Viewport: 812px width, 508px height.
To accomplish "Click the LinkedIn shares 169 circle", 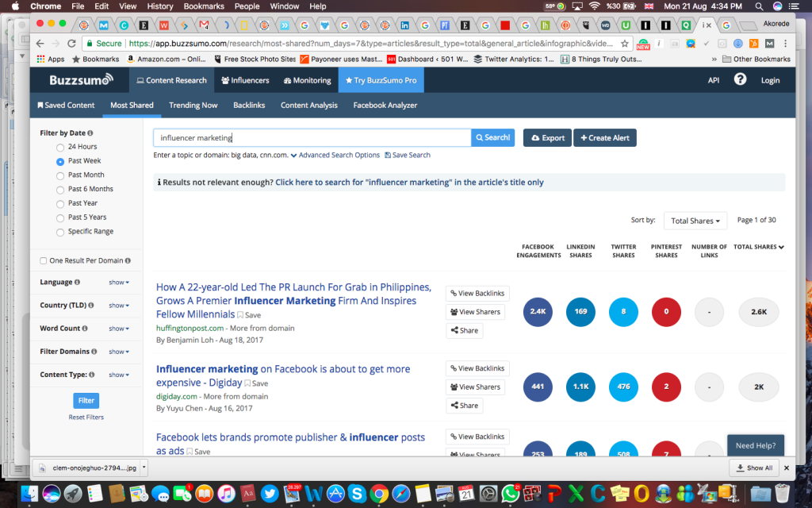I will pos(580,311).
